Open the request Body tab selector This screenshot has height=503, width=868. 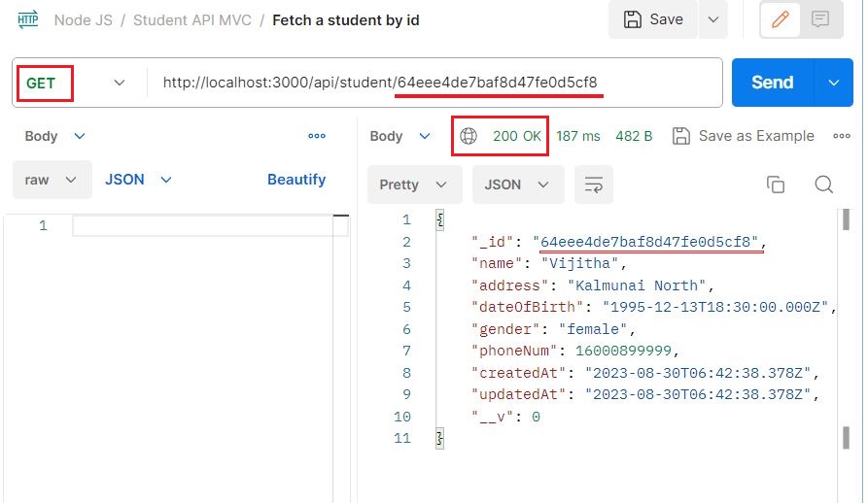(x=54, y=136)
